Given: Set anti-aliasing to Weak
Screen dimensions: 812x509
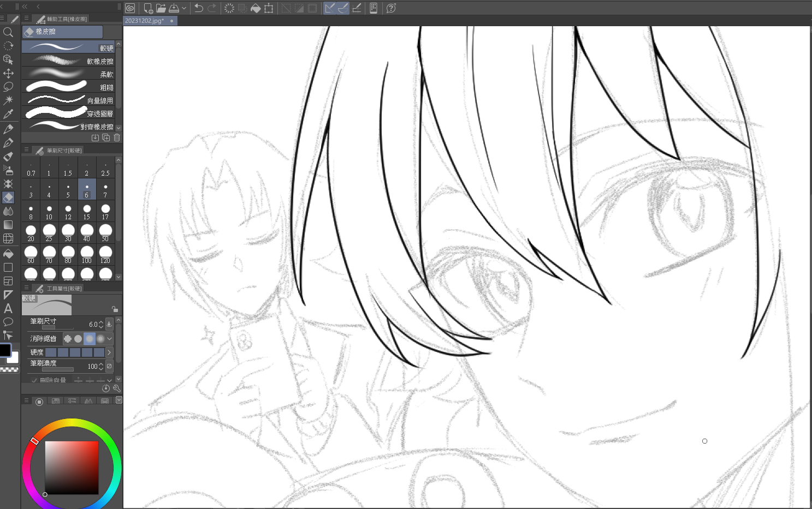Looking at the screenshot, I should [78, 339].
